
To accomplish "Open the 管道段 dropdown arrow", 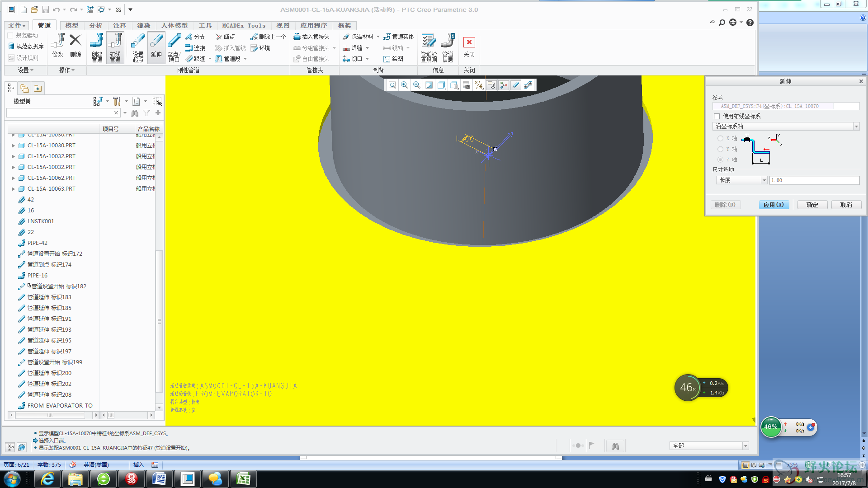I will 245,59.
